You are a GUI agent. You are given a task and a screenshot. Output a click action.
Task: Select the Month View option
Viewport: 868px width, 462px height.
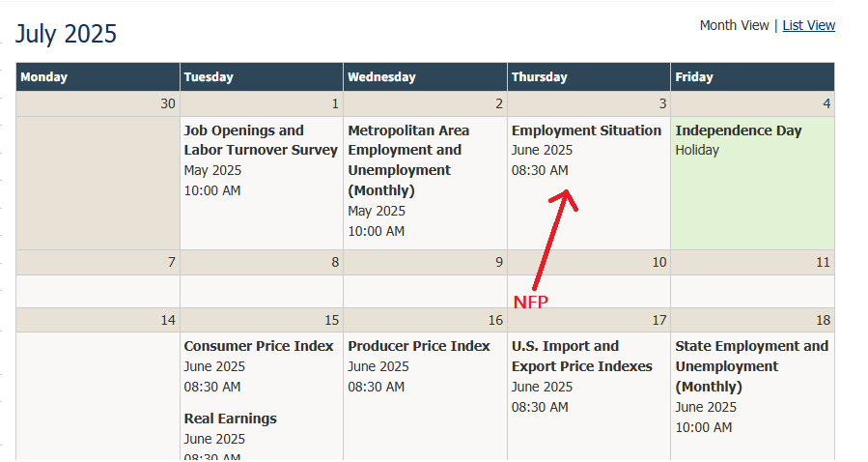click(734, 25)
